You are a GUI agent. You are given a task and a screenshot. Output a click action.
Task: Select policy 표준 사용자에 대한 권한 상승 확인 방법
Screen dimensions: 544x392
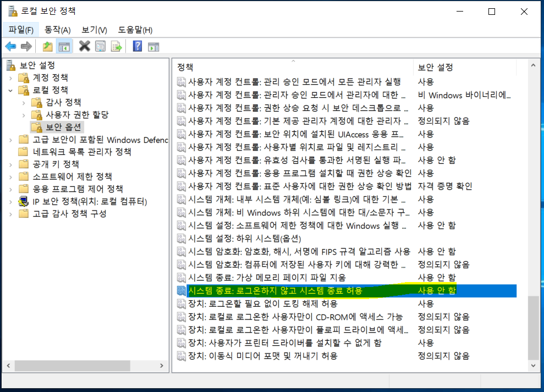click(299, 186)
